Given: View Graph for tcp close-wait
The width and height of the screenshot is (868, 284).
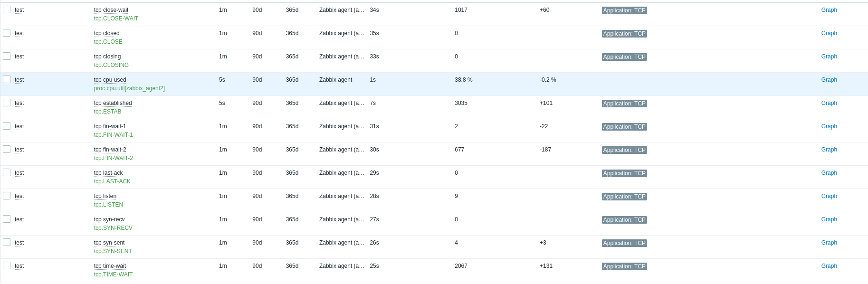Looking at the screenshot, I should click(829, 10).
